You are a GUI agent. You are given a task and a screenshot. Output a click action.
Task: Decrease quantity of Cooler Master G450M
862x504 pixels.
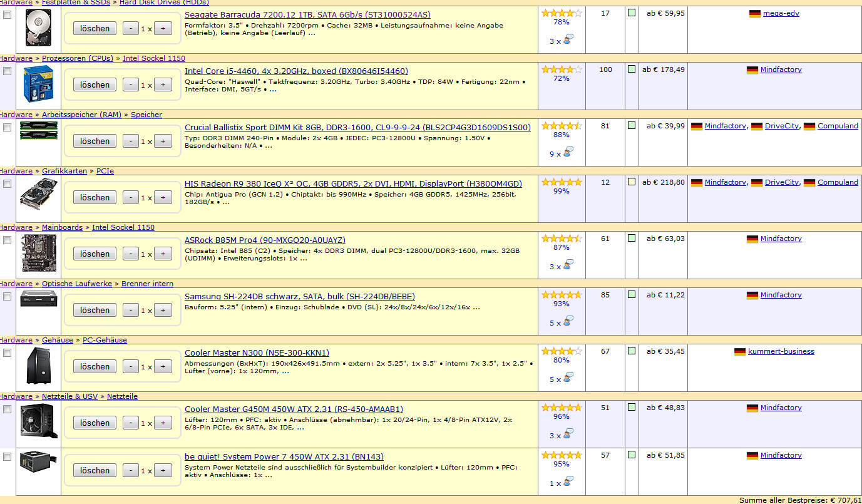click(x=130, y=423)
